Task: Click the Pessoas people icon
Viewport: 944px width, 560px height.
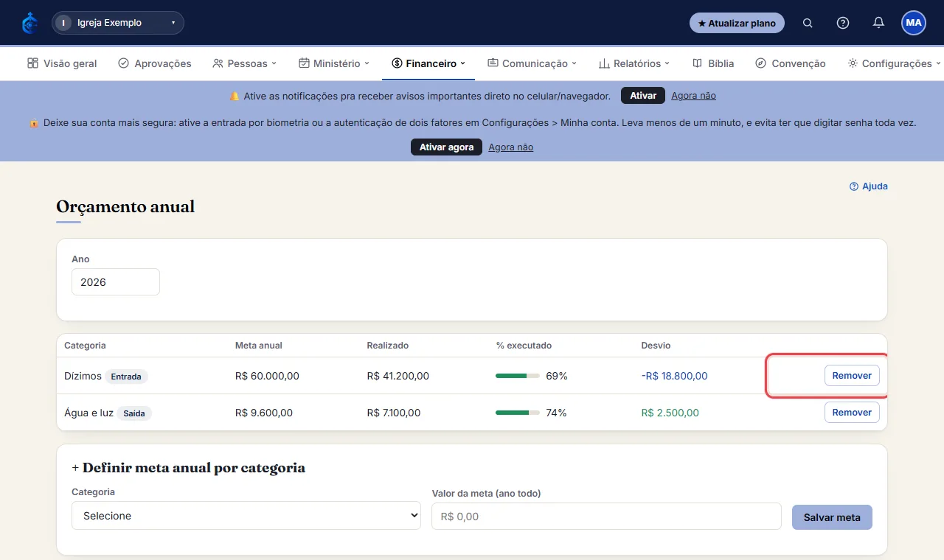Action: [x=218, y=63]
